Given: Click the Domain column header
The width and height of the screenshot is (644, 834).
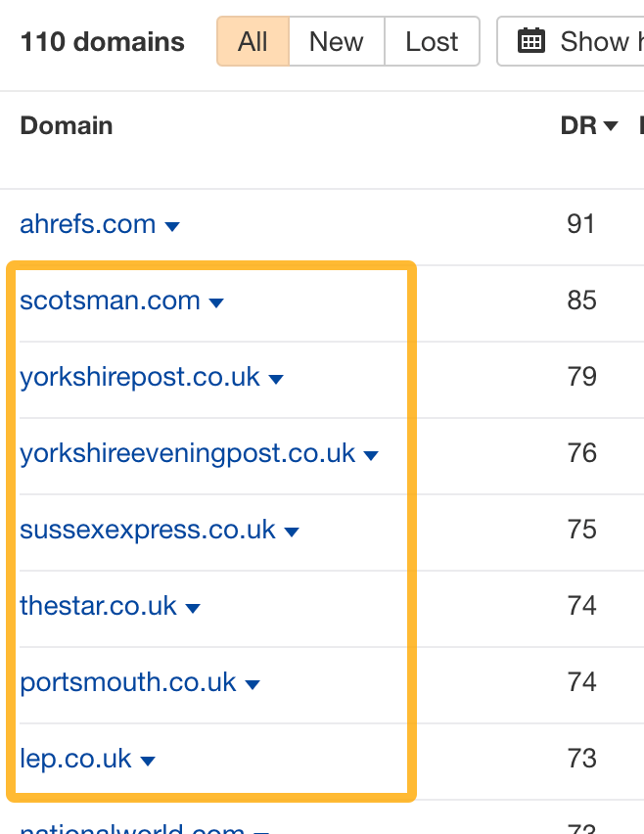Looking at the screenshot, I should coord(66,125).
